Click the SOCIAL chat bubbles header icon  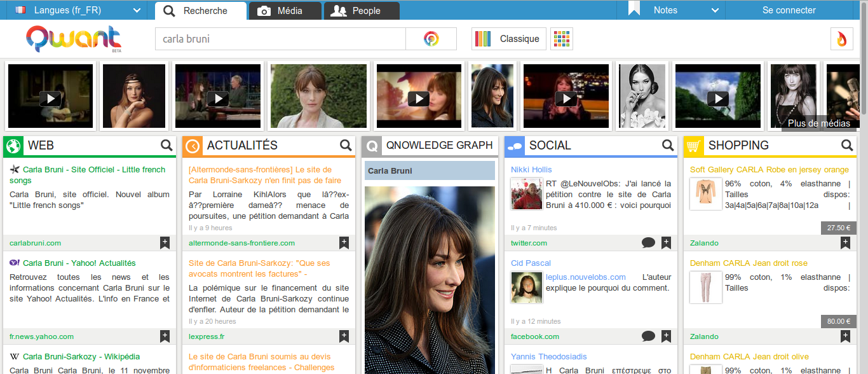point(515,146)
